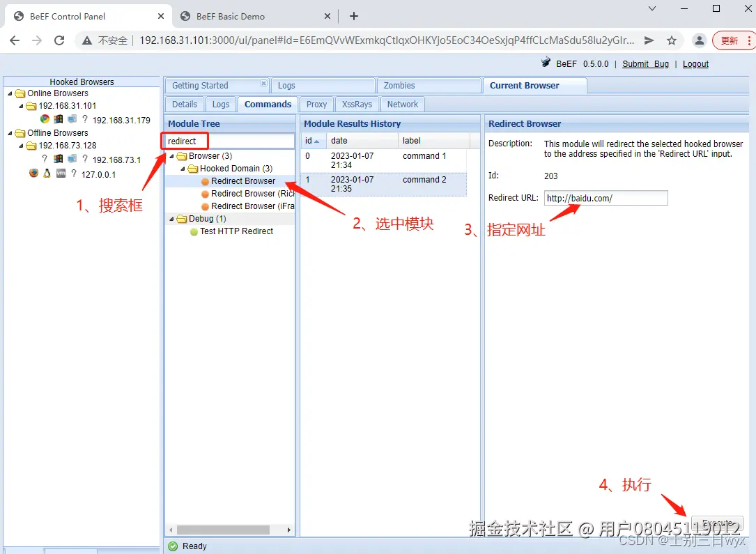Click the Firefox icon of browser 127.0.0.1

33,173
